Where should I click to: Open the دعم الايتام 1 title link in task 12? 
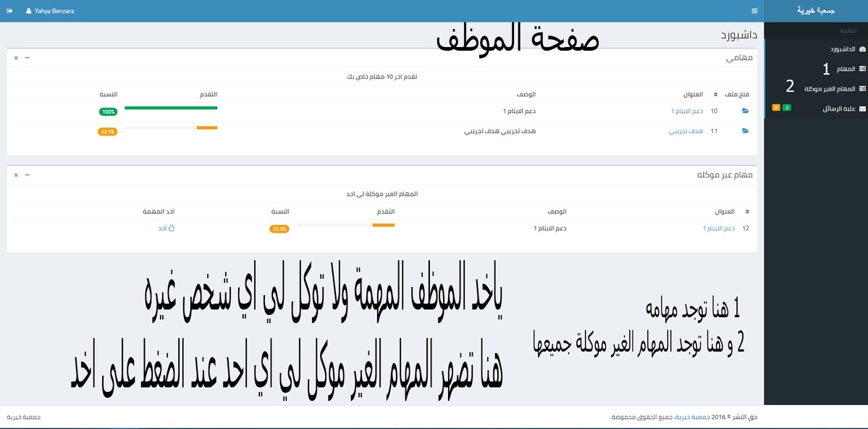click(719, 228)
